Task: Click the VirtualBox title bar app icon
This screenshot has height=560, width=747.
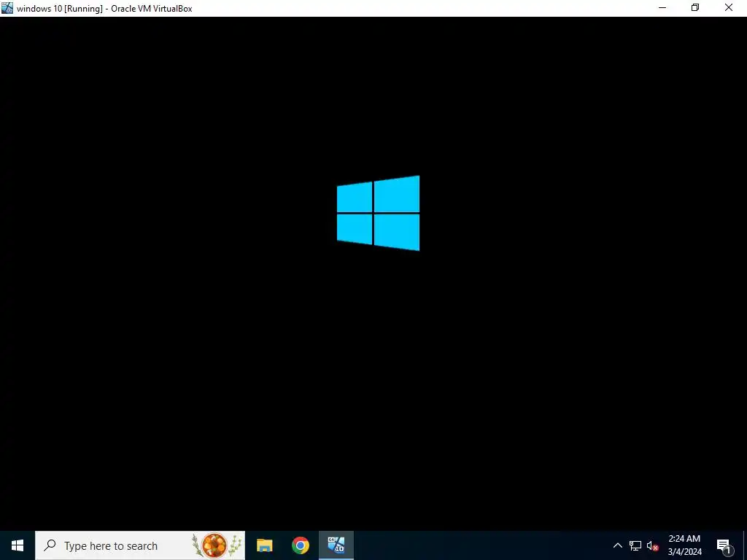Action: click(7, 8)
